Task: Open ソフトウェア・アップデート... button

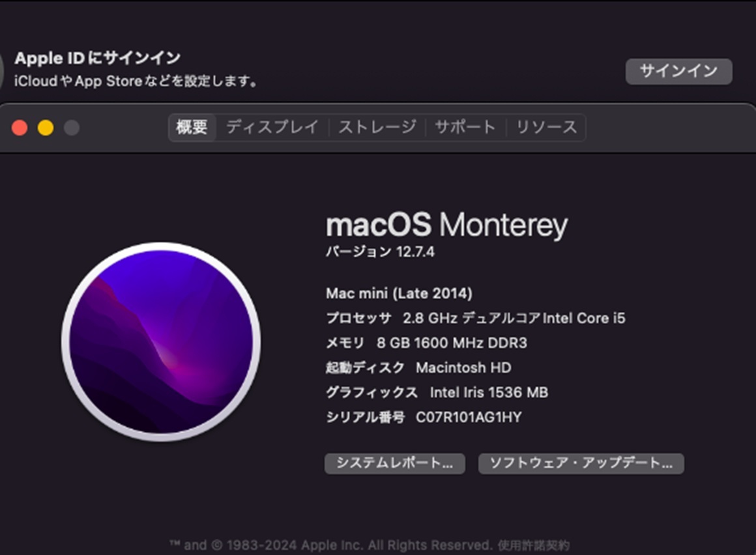Action: [581, 463]
